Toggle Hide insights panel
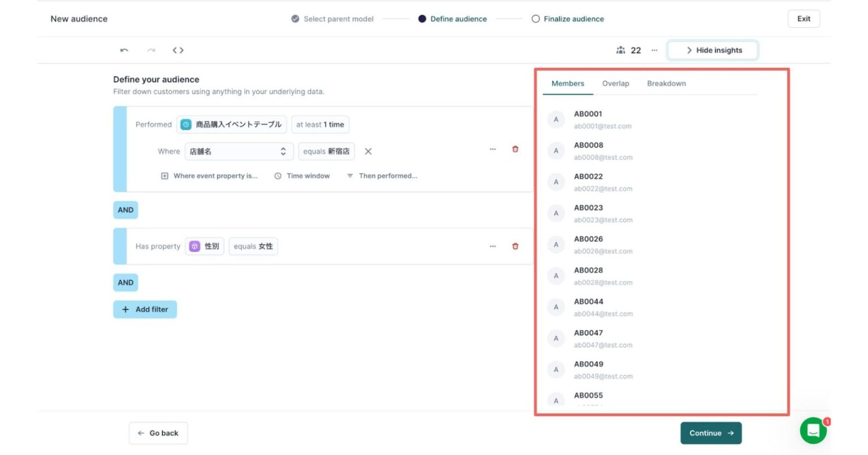868x455 pixels. [x=713, y=50]
